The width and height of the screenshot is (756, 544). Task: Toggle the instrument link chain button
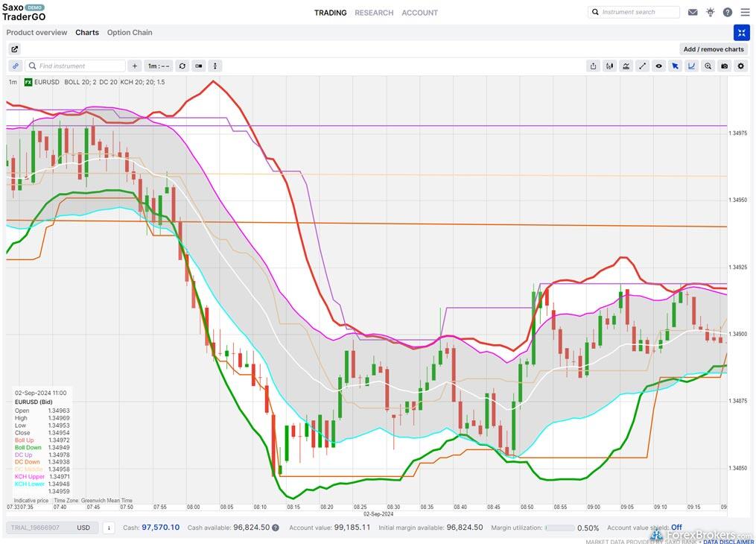(15, 66)
